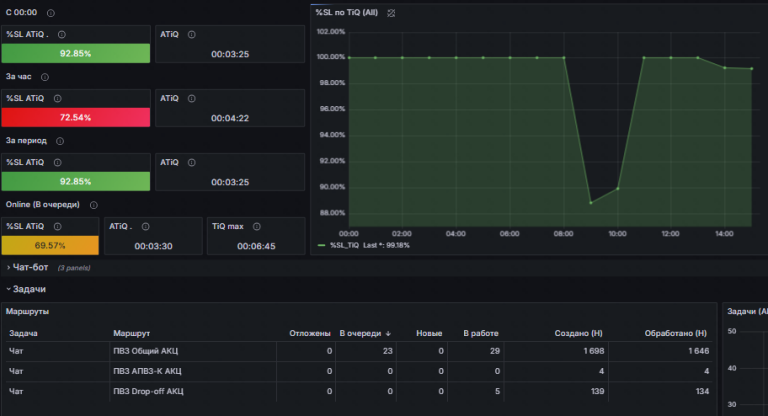Click the '88.00%' y-axis label
Image resolution: width=768 pixels, height=416 pixels.
(x=332, y=213)
